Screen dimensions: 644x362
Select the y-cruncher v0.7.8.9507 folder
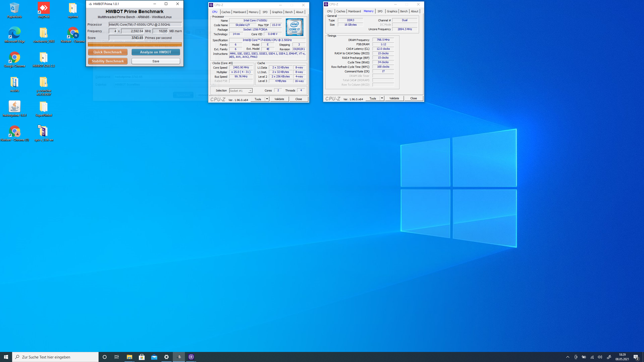click(44, 85)
